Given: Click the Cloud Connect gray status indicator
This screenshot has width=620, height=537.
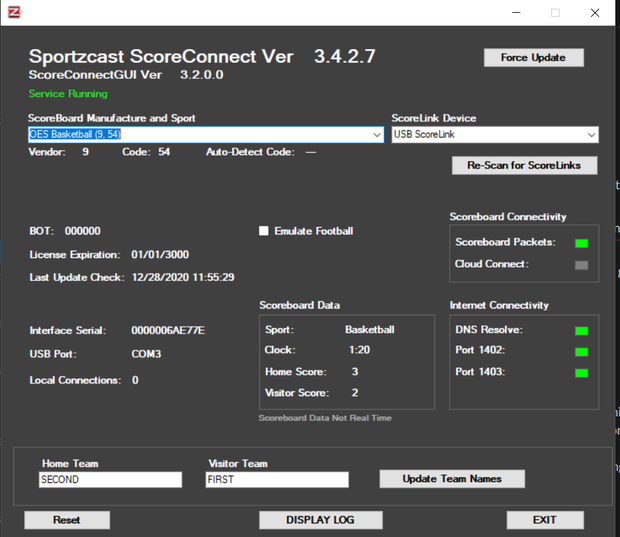Looking at the screenshot, I should coord(581,265).
